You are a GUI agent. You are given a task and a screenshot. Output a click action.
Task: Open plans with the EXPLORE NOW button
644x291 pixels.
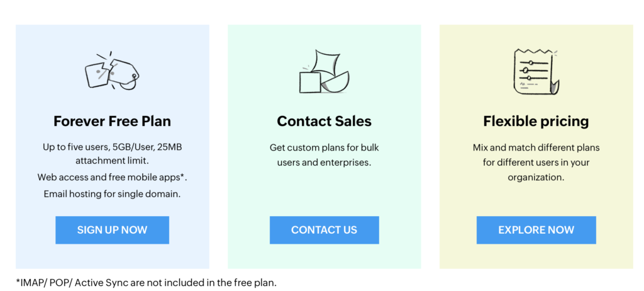point(536,230)
